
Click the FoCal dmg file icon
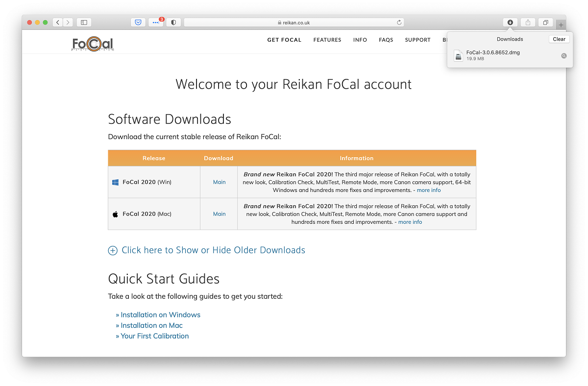(458, 55)
